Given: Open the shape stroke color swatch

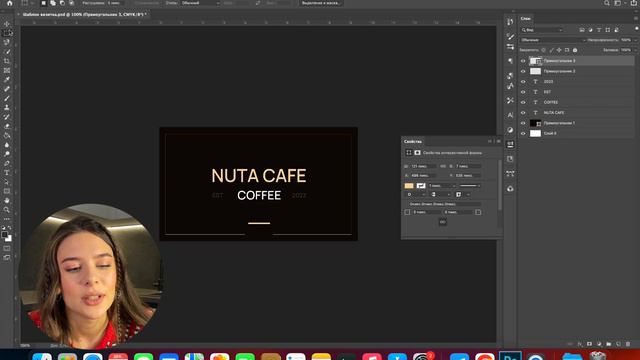Looking at the screenshot, I should pyautogui.click(x=421, y=186).
